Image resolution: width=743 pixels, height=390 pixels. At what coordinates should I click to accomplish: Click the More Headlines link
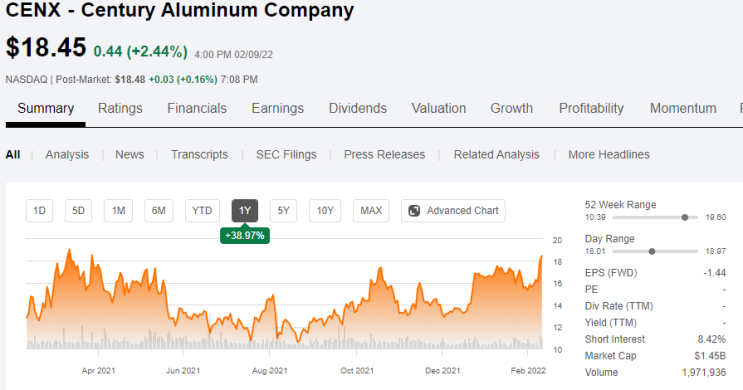coord(609,155)
